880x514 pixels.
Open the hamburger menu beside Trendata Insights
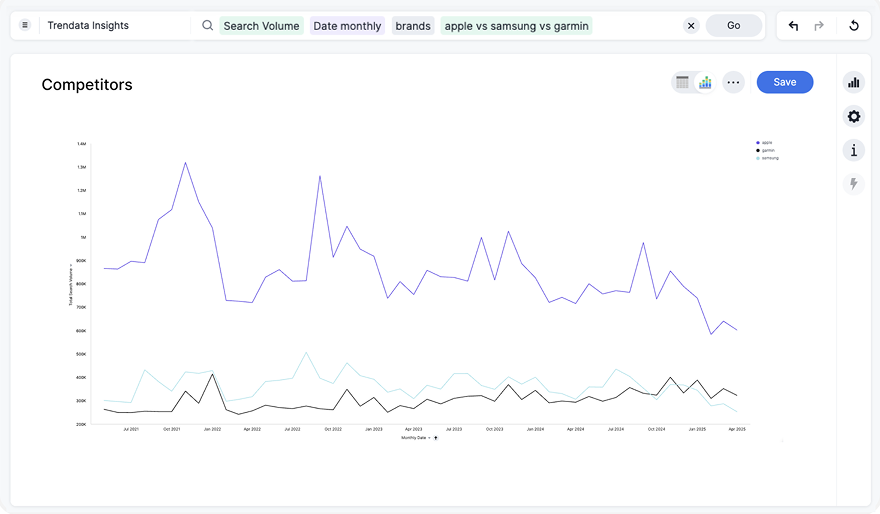tap(25, 25)
